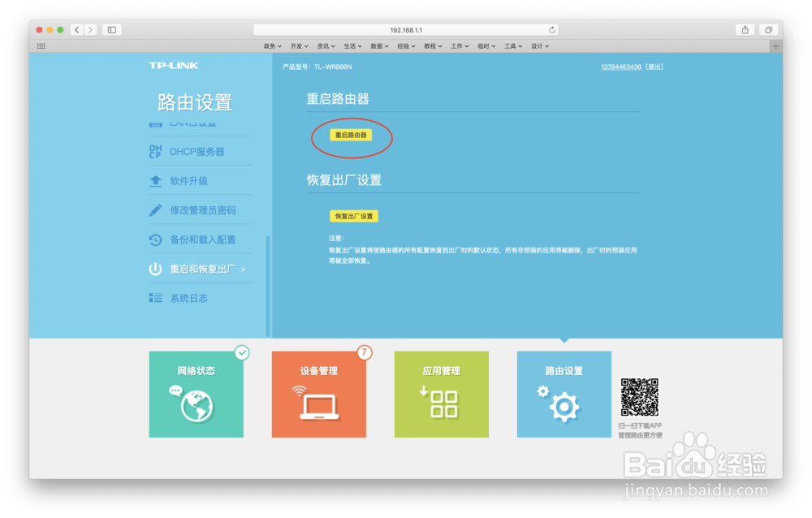Click the gears icon on 路由设置 tile
The height and width of the screenshot is (518, 812).
(x=559, y=404)
